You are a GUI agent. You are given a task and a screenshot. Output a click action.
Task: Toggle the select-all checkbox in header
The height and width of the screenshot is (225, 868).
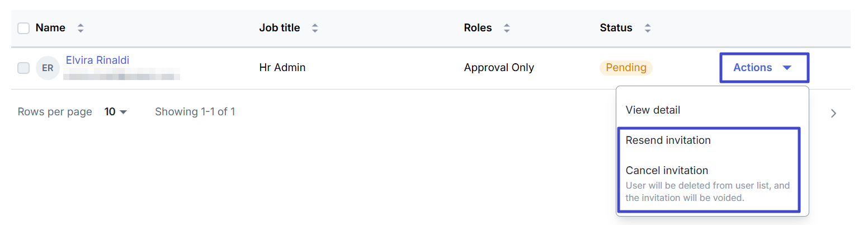(23, 28)
